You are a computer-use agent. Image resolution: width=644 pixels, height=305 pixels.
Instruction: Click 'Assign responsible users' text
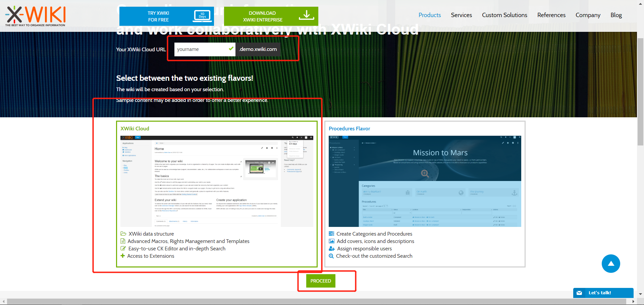coord(365,249)
